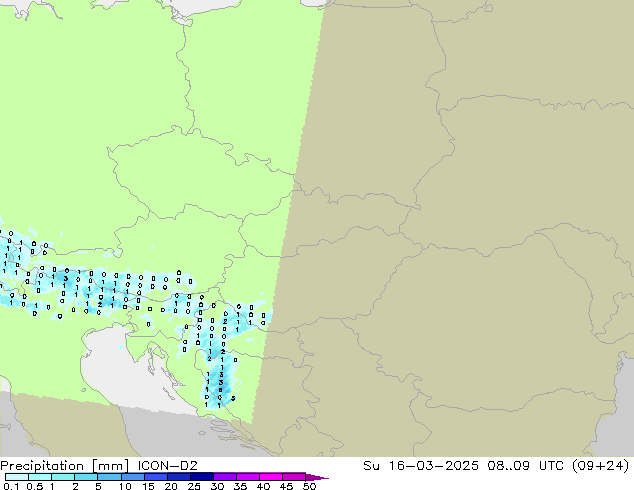
Task: Click the 1–2 mm legend color swatch
Action: [x=63, y=477]
